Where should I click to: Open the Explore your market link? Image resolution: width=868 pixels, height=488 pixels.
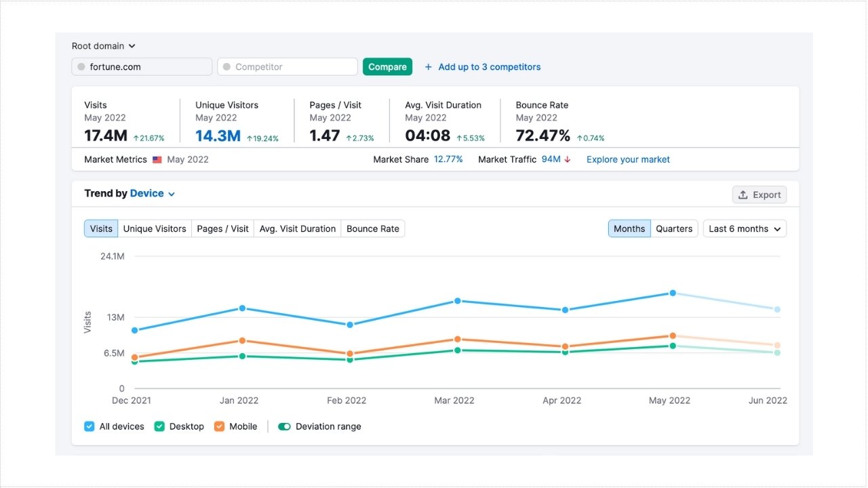point(628,160)
